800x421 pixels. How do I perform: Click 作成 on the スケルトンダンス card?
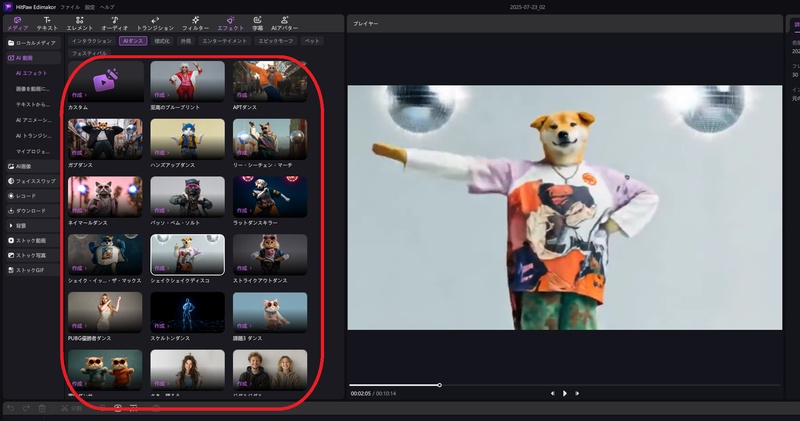(162, 326)
